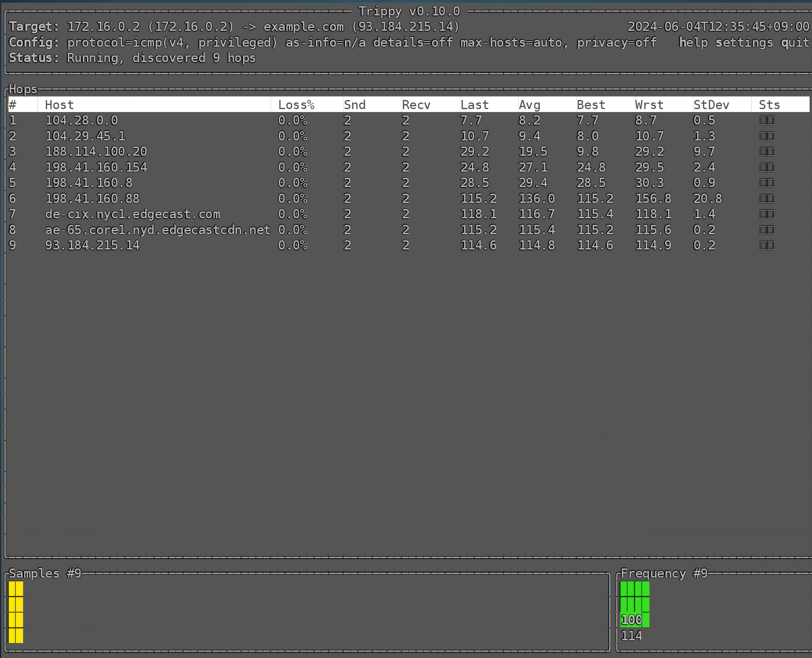Click status boxes for hop 6
Image resolution: width=812 pixels, height=658 pixels.
767,199
